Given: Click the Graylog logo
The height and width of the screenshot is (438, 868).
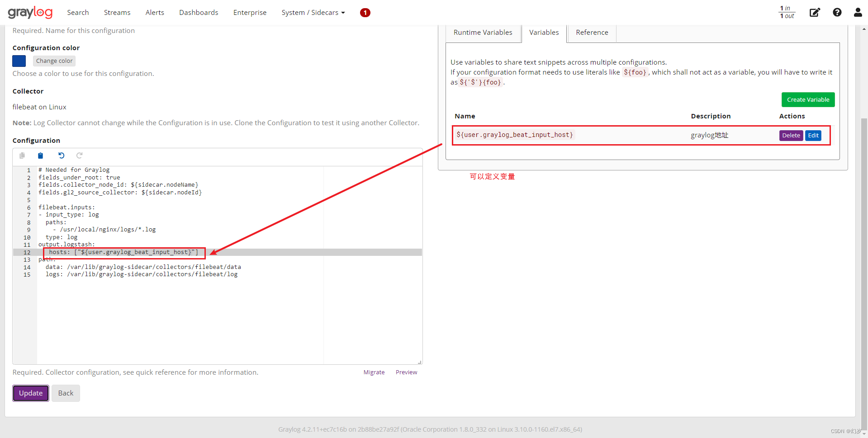Looking at the screenshot, I should [30, 12].
